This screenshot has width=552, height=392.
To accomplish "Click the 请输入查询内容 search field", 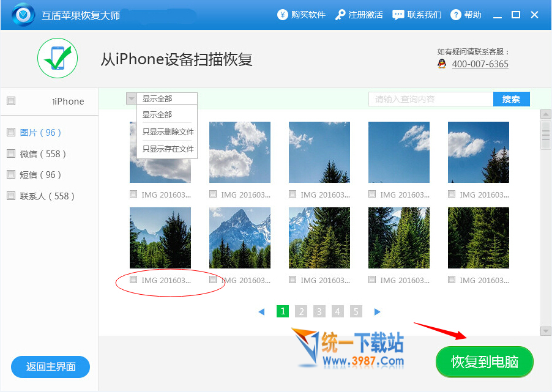I will [431, 99].
